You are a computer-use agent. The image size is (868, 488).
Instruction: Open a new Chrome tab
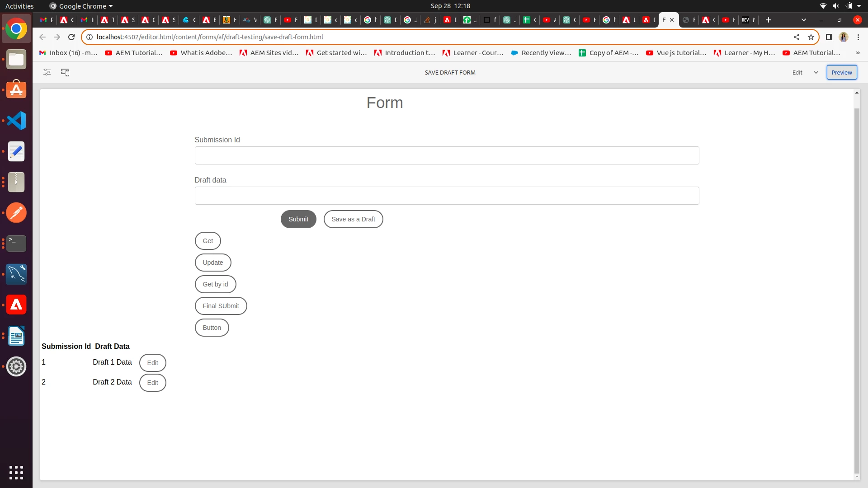(769, 20)
